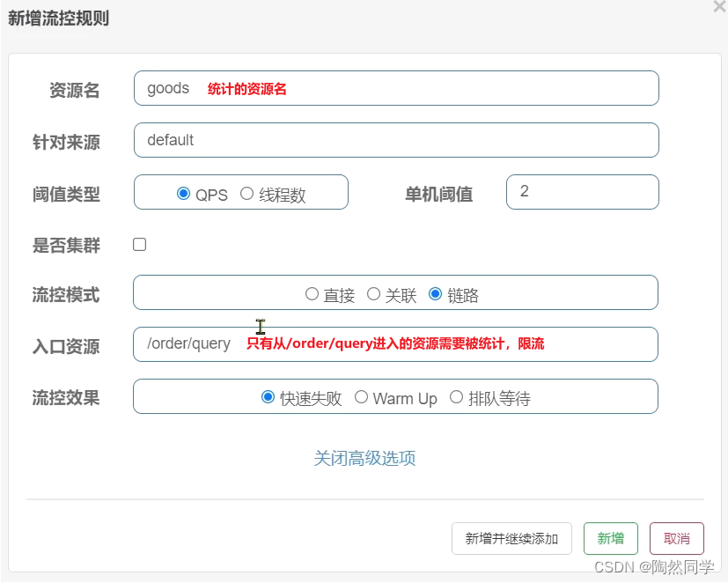The image size is (728, 583).
Task: Select the QPS threshold type radio
Action: [x=183, y=193]
